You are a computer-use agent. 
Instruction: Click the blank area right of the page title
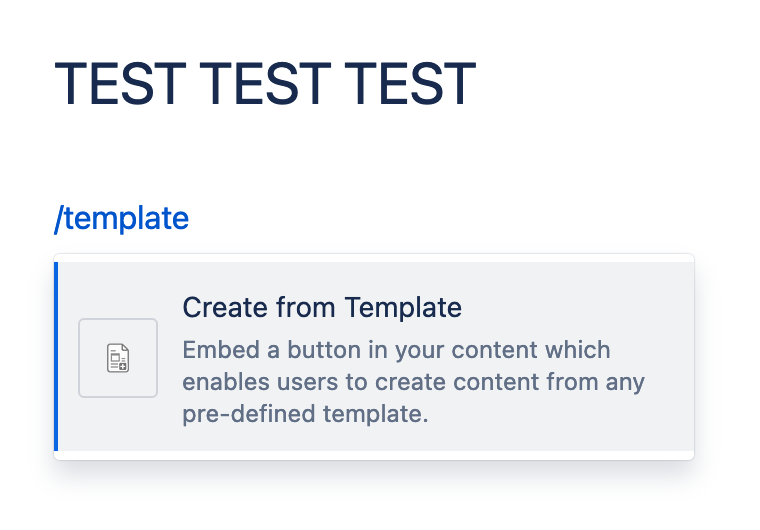point(610,85)
